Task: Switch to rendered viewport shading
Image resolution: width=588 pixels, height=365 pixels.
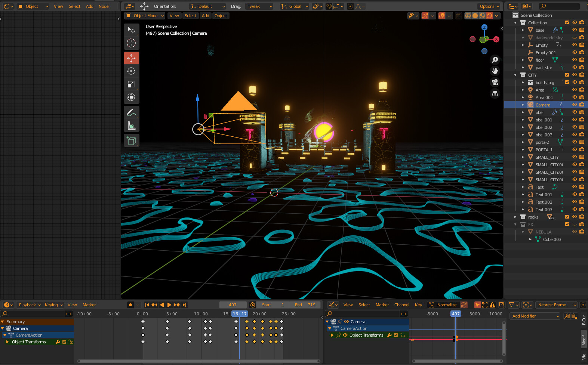Action: (489, 16)
